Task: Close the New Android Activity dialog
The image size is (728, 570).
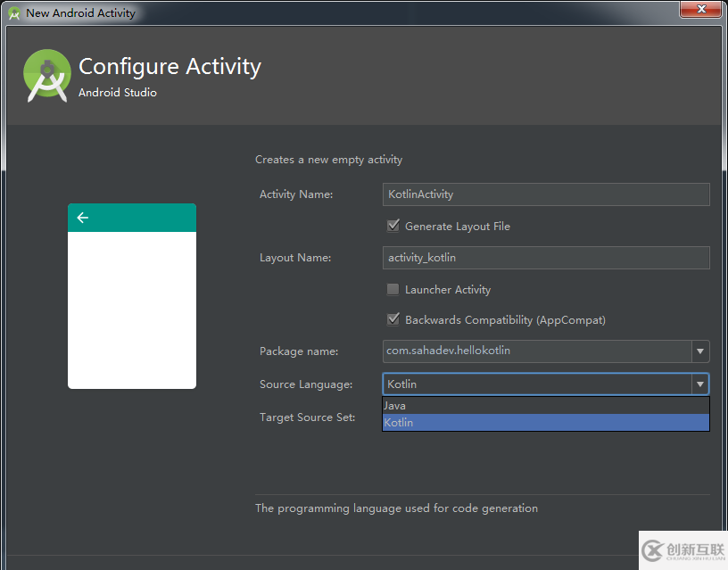Action: tap(701, 9)
